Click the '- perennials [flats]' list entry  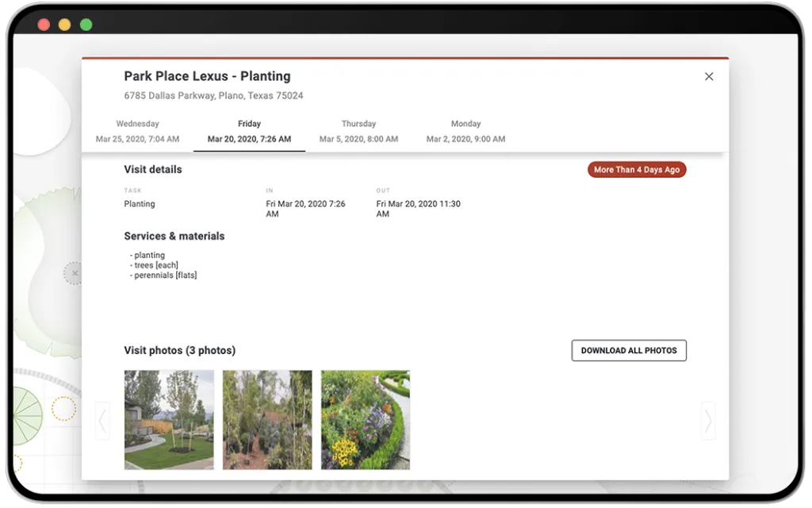coord(163,275)
